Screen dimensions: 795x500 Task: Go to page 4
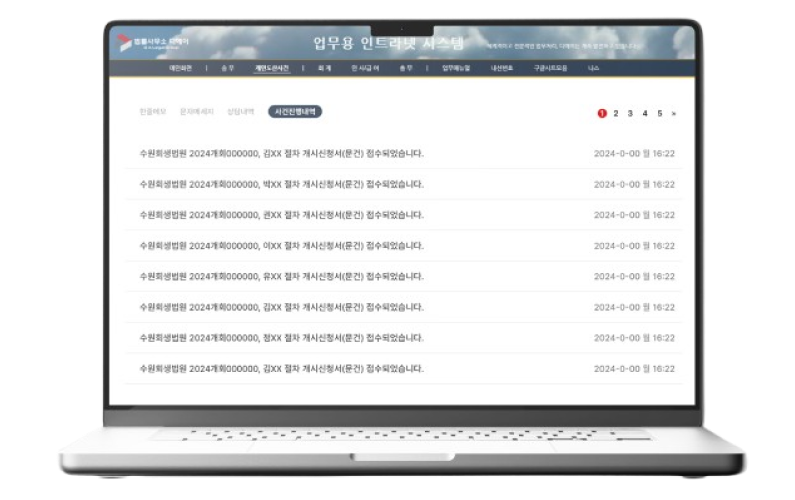[645, 114]
